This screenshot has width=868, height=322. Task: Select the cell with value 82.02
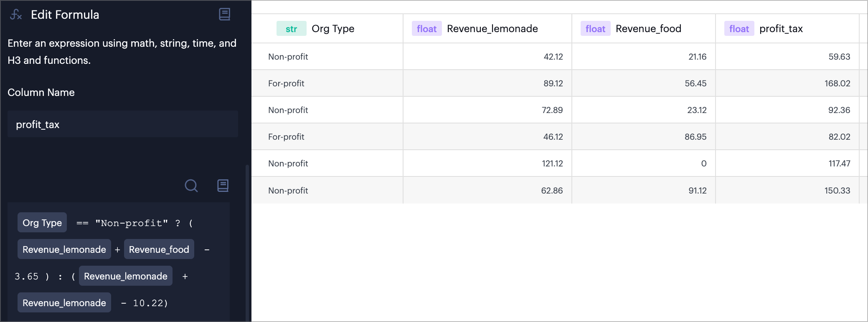pyautogui.click(x=787, y=136)
